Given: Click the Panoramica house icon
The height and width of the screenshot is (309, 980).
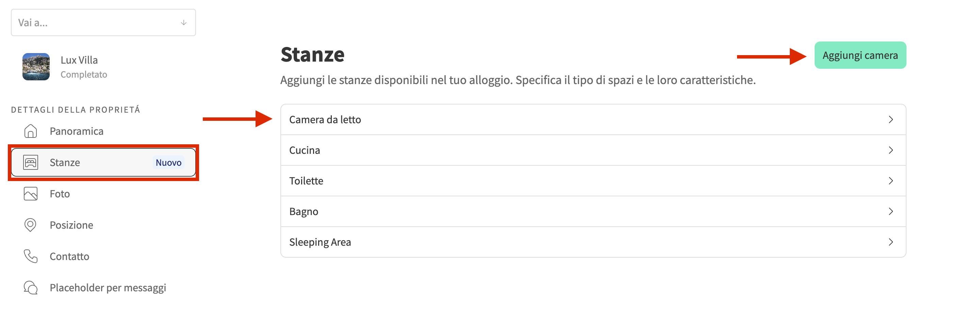Looking at the screenshot, I should pos(30,131).
